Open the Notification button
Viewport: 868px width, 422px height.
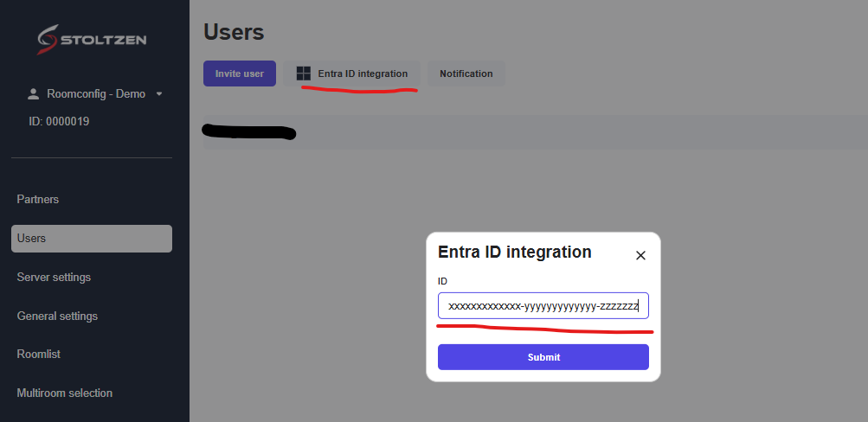click(466, 74)
